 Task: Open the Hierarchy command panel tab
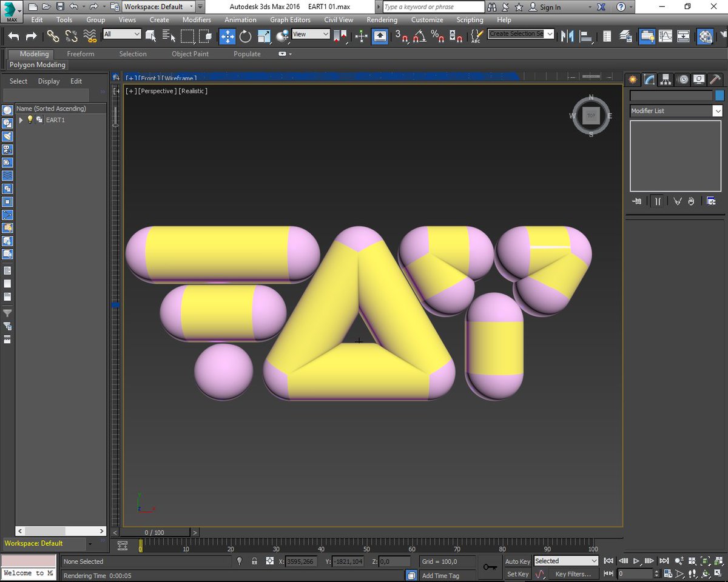pyautogui.click(x=666, y=79)
